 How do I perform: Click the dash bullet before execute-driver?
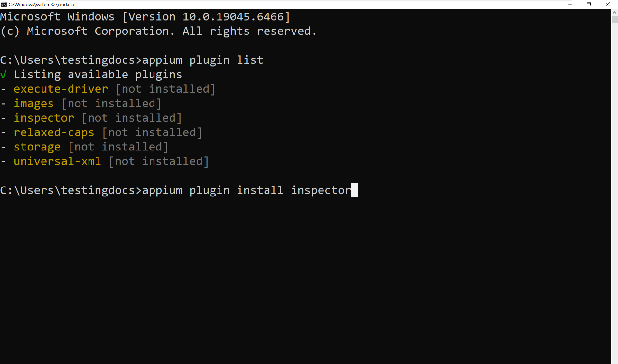click(x=4, y=89)
